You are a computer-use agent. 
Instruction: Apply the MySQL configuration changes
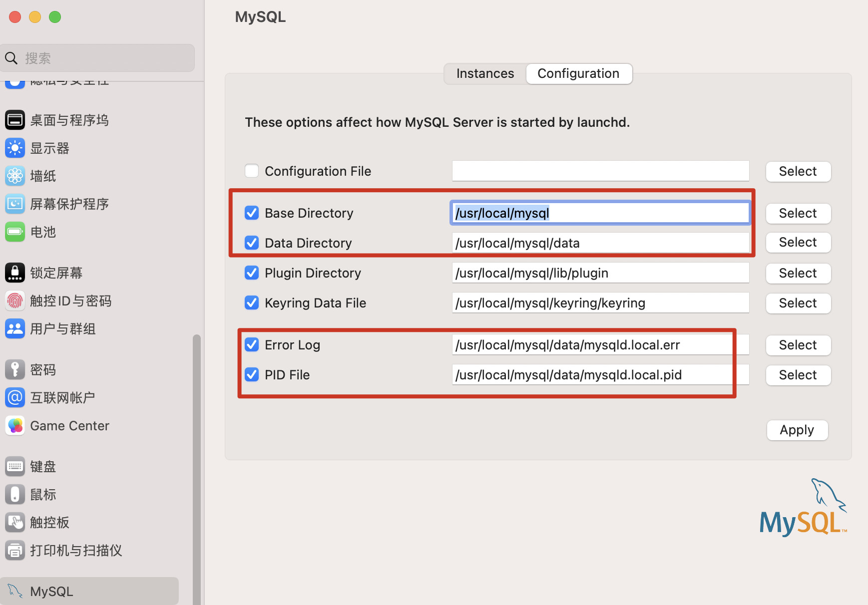click(x=798, y=430)
